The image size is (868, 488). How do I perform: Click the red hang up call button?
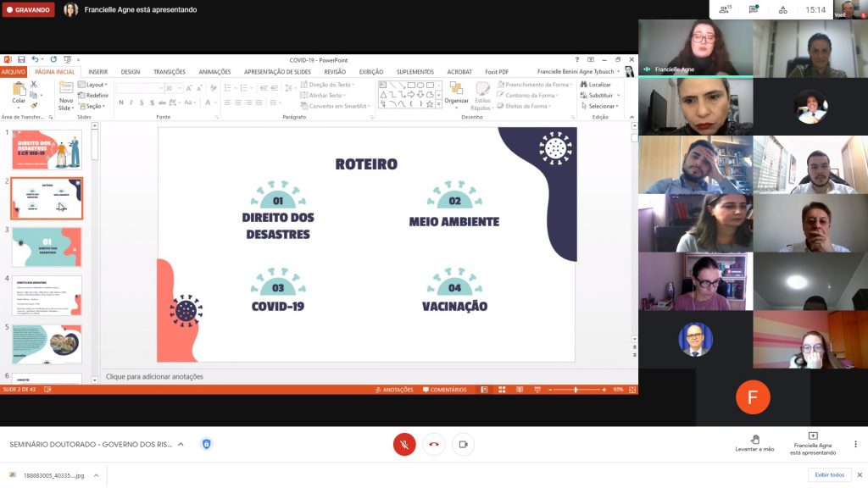click(x=434, y=444)
